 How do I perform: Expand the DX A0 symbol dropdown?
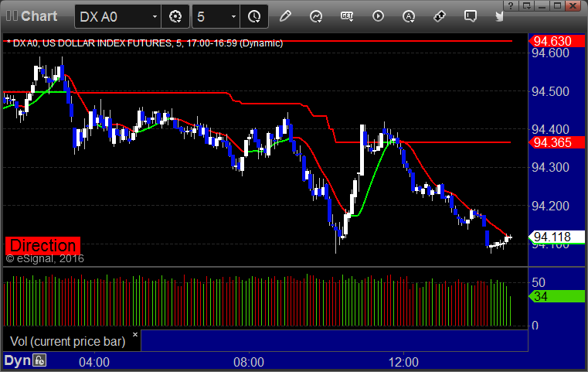155,17
